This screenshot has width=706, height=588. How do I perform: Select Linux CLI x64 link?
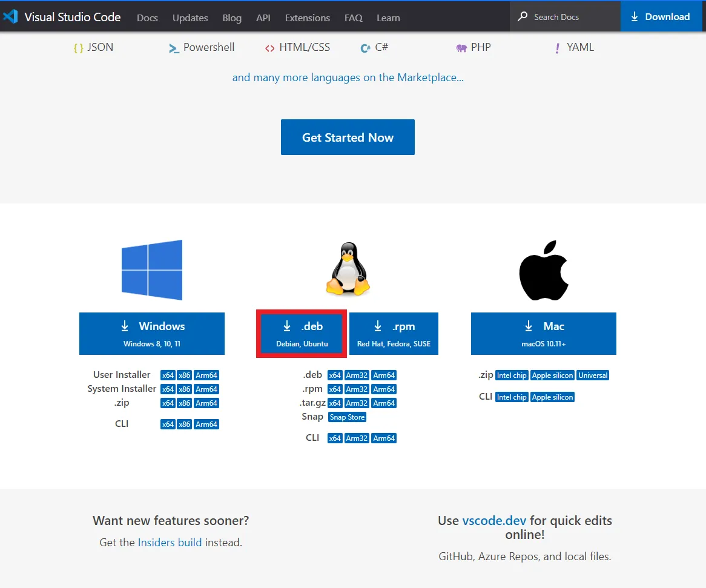(335, 438)
